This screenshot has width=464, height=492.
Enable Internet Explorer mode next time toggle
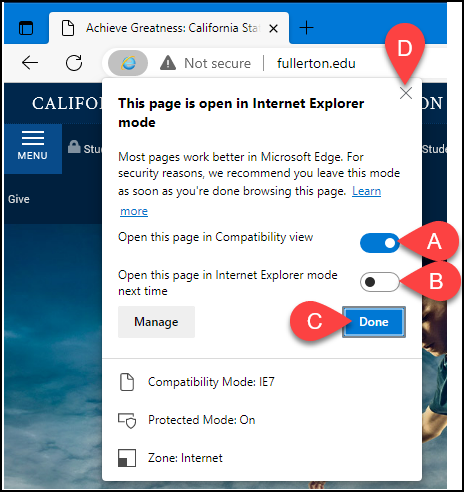(x=380, y=282)
